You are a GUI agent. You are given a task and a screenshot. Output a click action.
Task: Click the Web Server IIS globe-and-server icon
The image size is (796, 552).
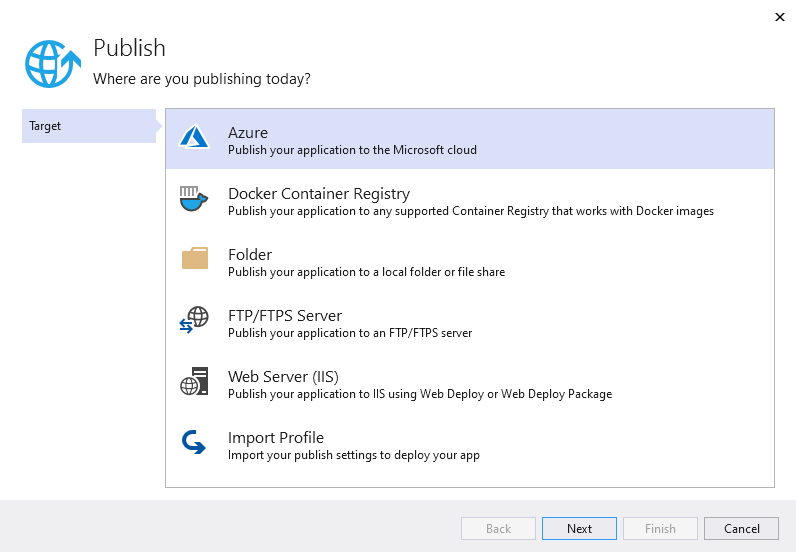pyautogui.click(x=194, y=382)
